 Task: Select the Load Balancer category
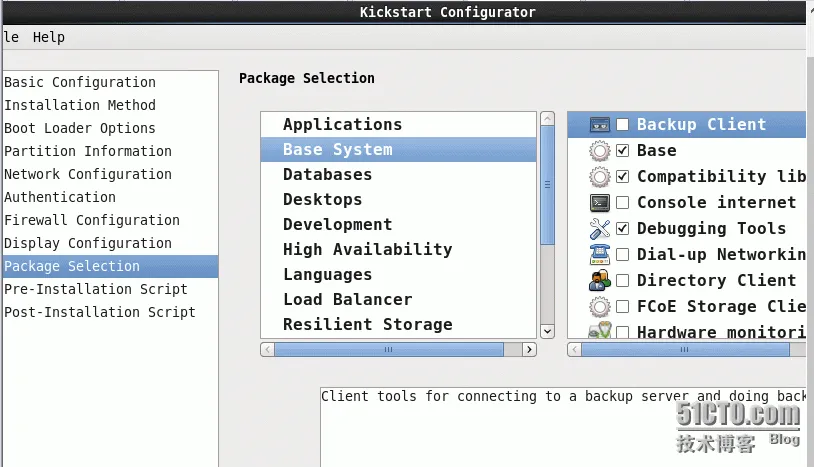coord(398,299)
